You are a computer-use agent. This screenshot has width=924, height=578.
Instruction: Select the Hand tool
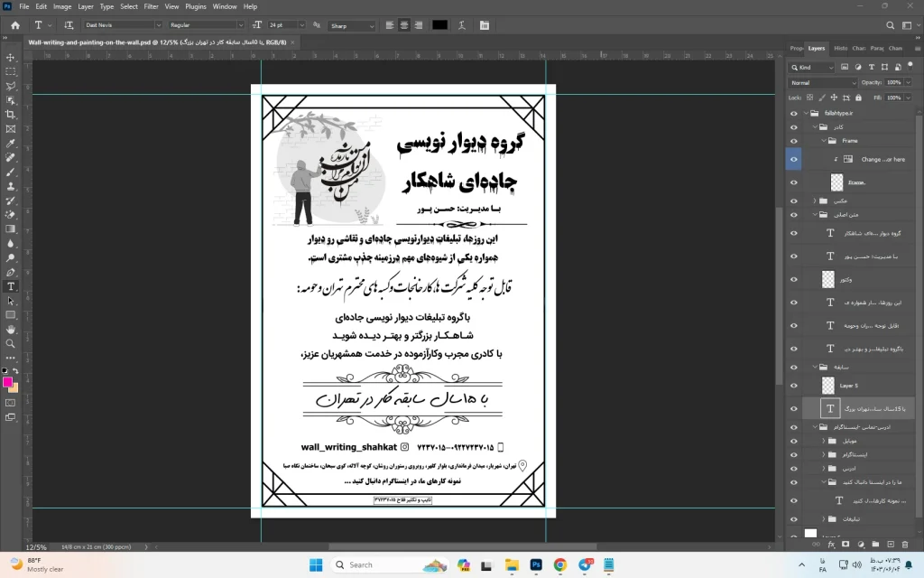(x=11, y=329)
